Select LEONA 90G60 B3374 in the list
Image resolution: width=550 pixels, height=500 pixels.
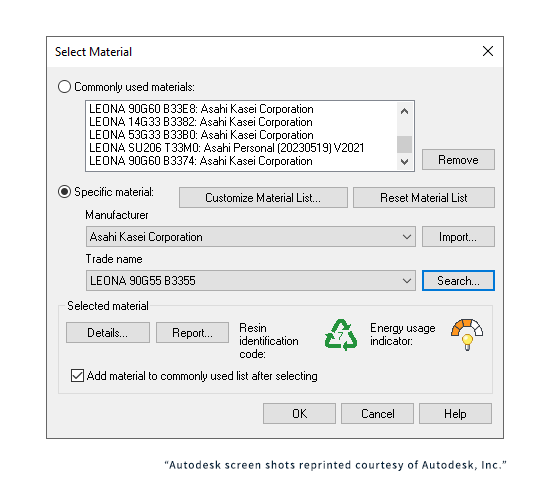pos(241,161)
